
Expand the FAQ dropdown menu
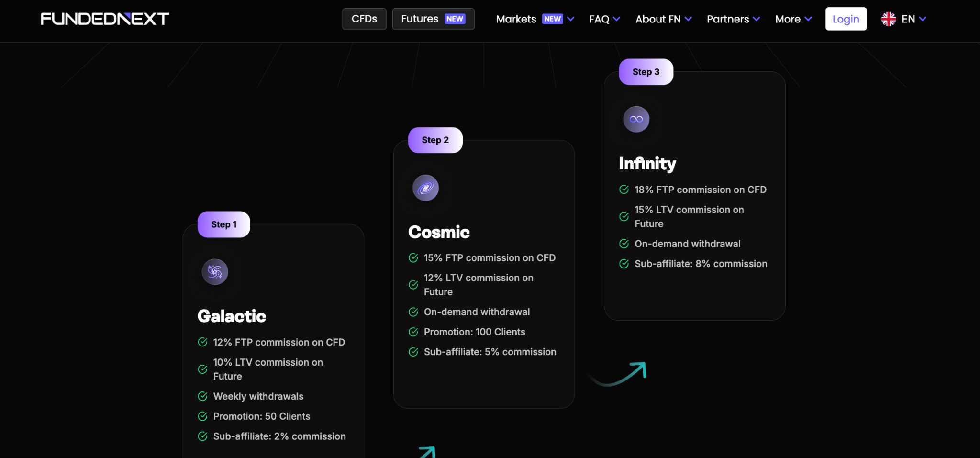[604, 19]
